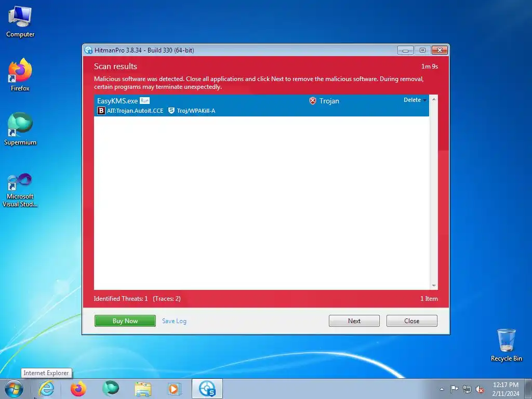This screenshot has height=399, width=532.
Task: Click the network tray icon
Action: tap(467, 389)
